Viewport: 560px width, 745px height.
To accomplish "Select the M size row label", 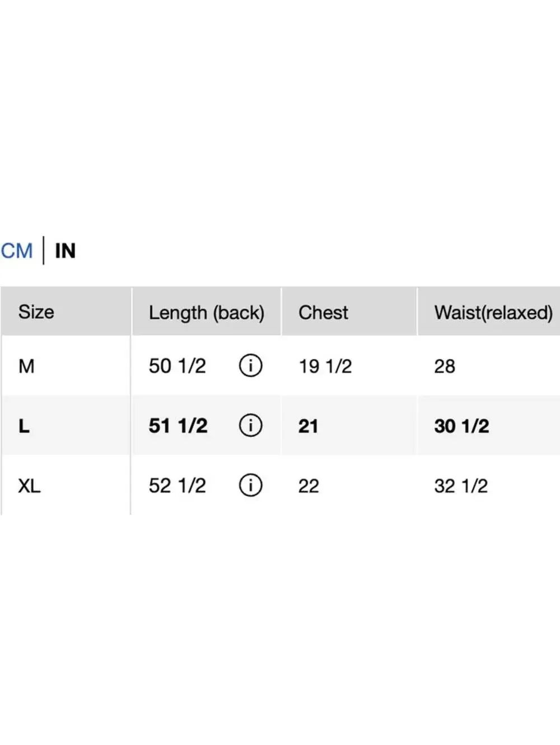I will point(26,366).
